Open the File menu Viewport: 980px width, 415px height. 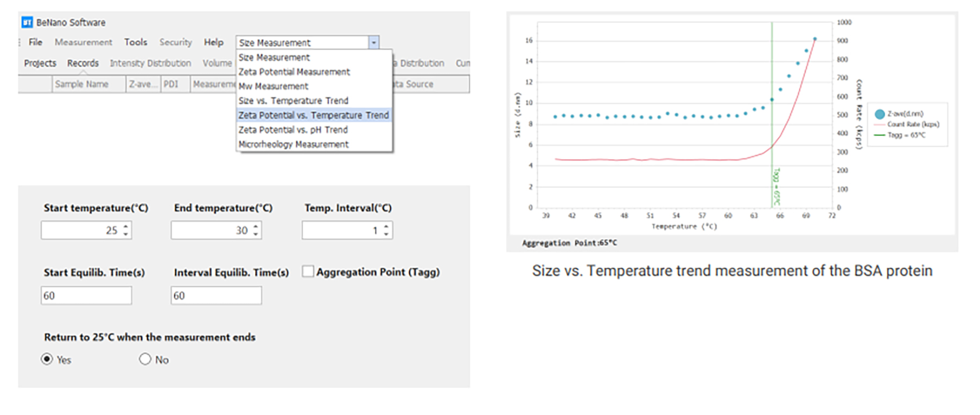tap(35, 42)
